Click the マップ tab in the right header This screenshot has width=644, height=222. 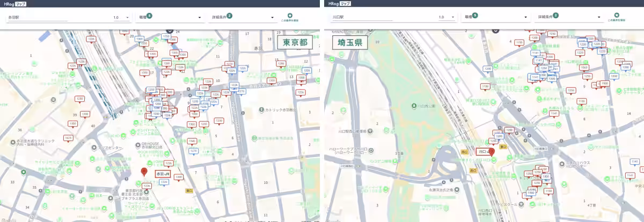pyautogui.click(x=346, y=3)
